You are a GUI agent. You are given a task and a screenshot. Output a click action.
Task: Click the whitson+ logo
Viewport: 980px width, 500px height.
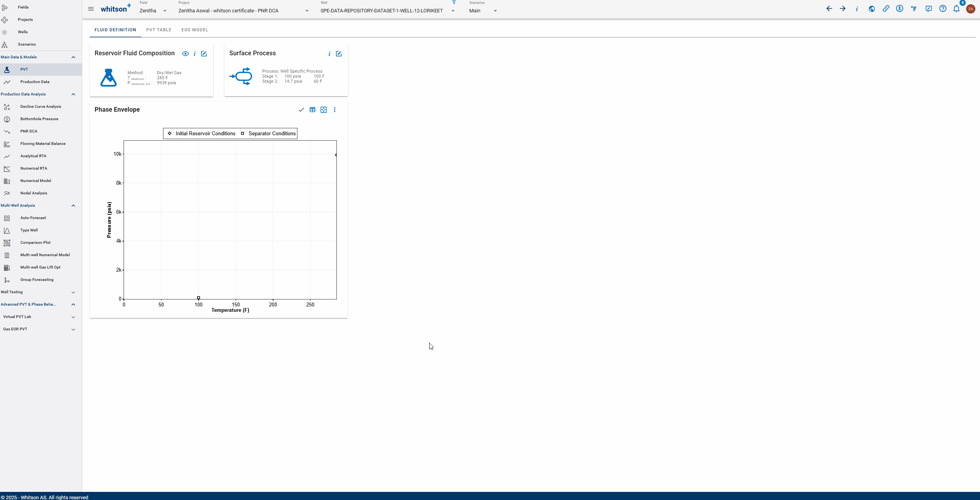pos(115,9)
